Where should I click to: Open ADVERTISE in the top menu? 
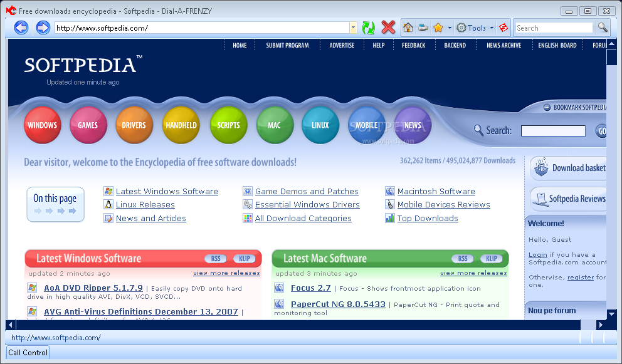[x=342, y=45]
